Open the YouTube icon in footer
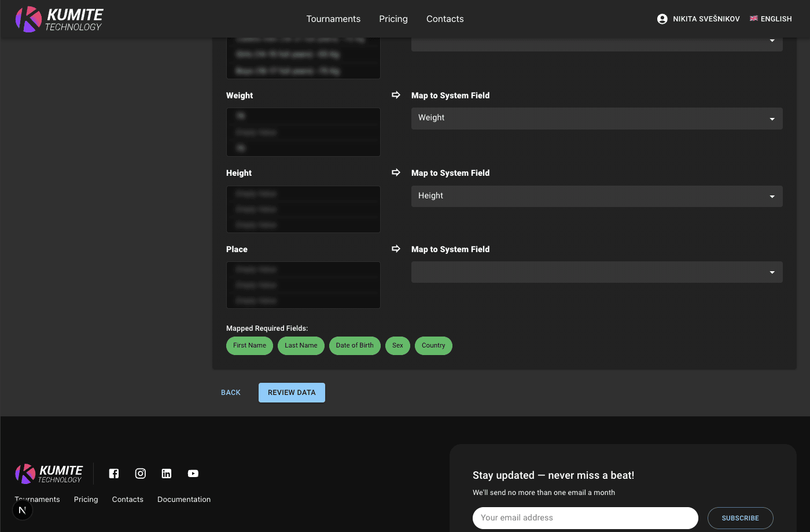Screen dimensions: 810x532 click(193, 474)
